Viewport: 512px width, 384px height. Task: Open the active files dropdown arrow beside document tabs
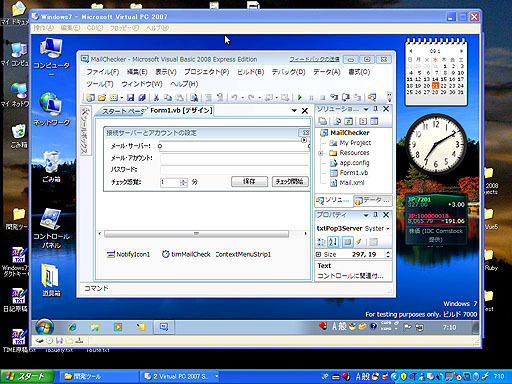pyautogui.click(x=294, y=111)
